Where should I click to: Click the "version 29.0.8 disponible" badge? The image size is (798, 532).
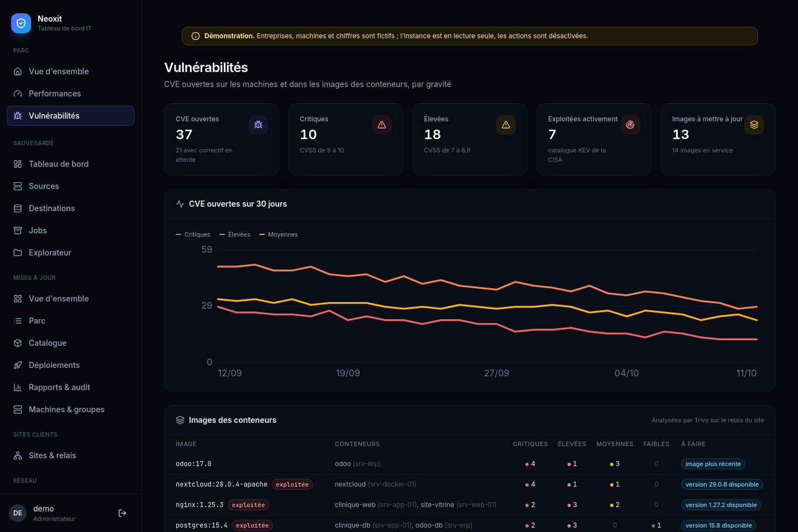tap(722, 484)
